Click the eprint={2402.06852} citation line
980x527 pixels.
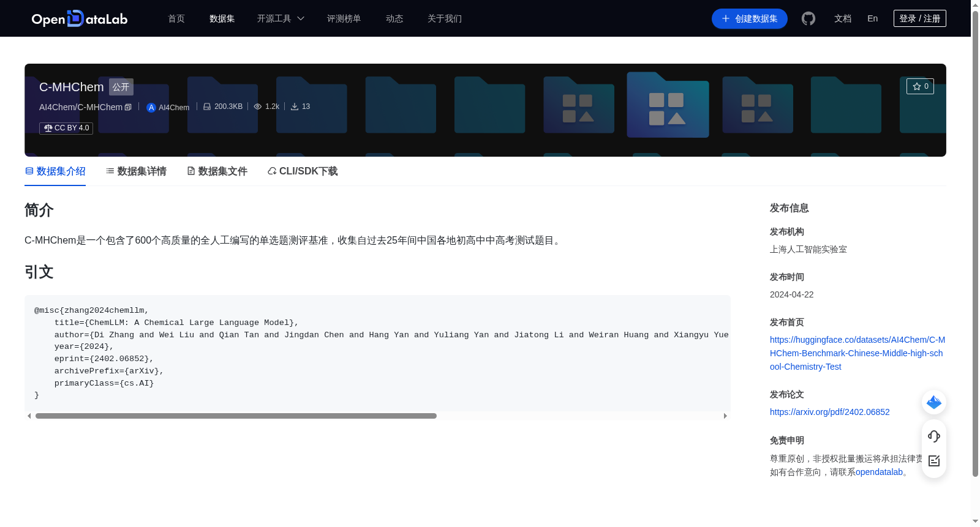click(x=104, y=359)
